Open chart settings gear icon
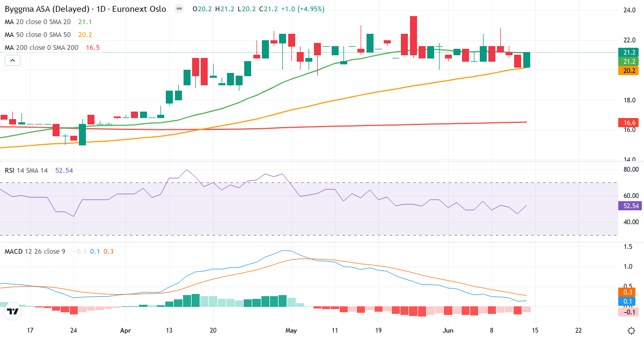 [631, 330]
